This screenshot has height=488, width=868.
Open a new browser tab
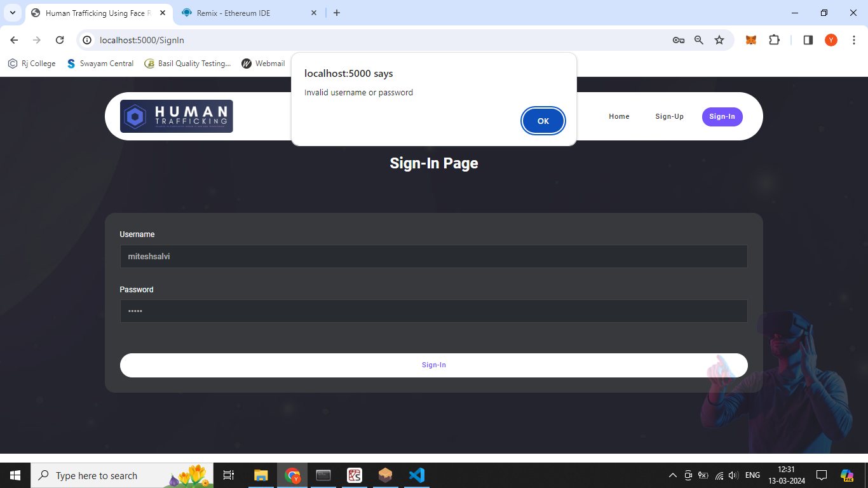(x=337, y=13)
